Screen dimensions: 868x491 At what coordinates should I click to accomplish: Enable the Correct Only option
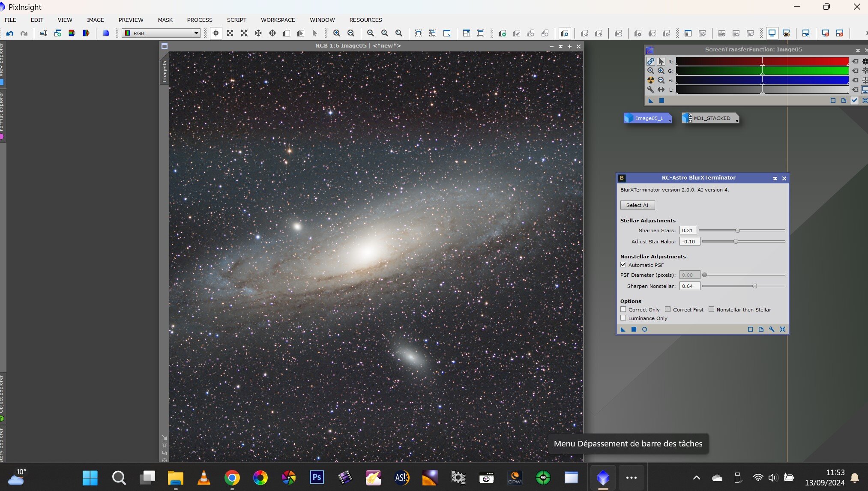click(x=623, y=309)
